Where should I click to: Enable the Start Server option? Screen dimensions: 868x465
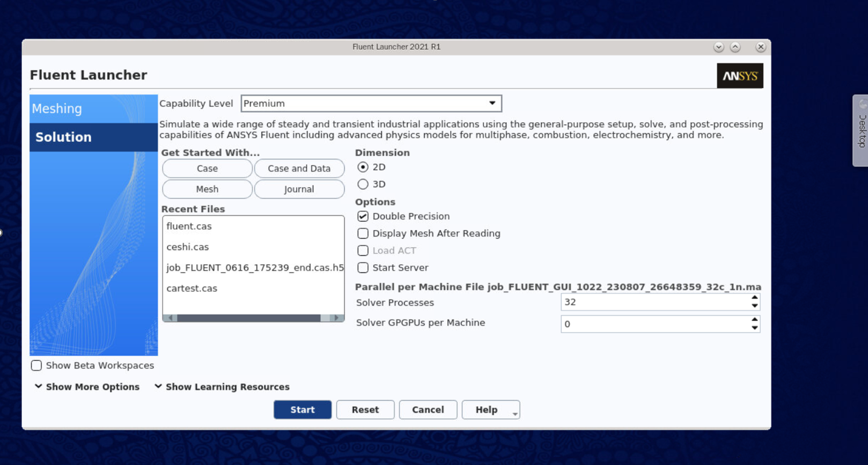pyautogui.click(x=363, y=268)
